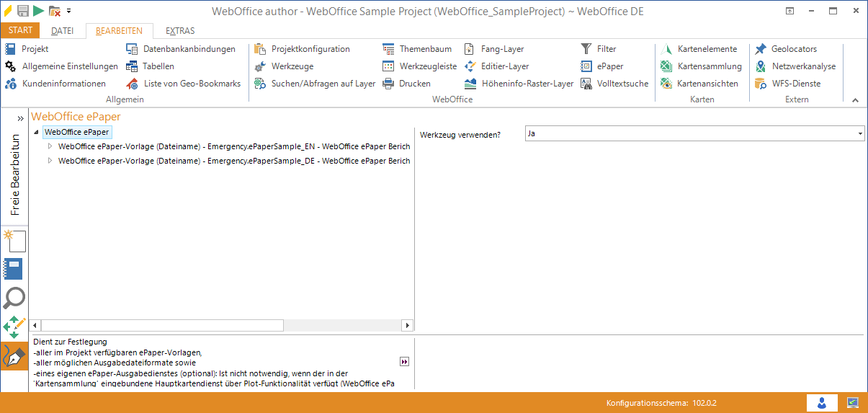Click the START button
Screen dimensions: 868x413
pos(20,30)
